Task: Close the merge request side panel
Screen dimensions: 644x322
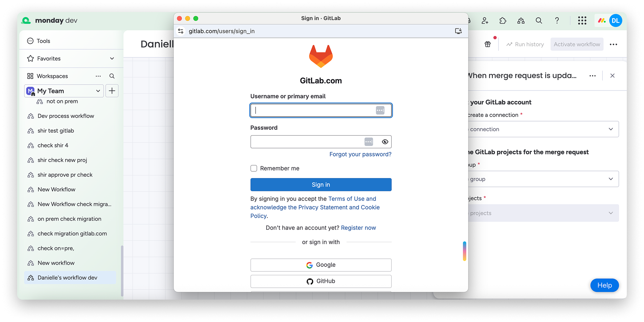Action: [x=612, y=76]
